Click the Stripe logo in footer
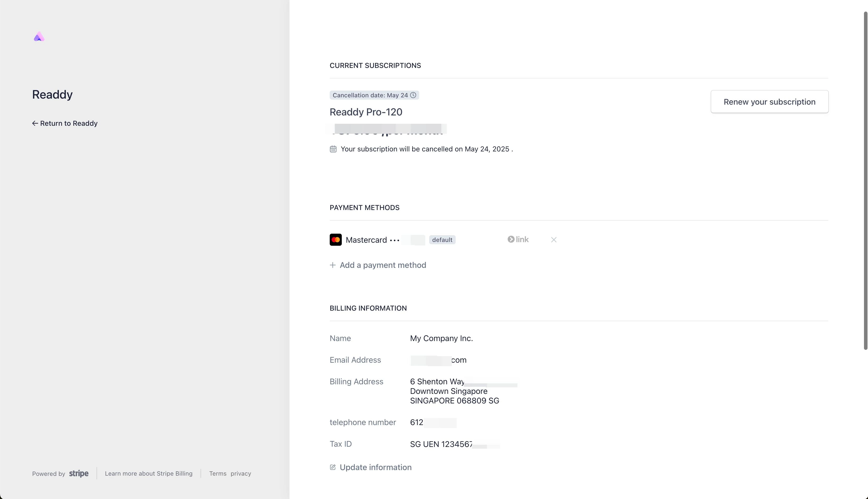868x499 pixels. [x=79, y=474]
